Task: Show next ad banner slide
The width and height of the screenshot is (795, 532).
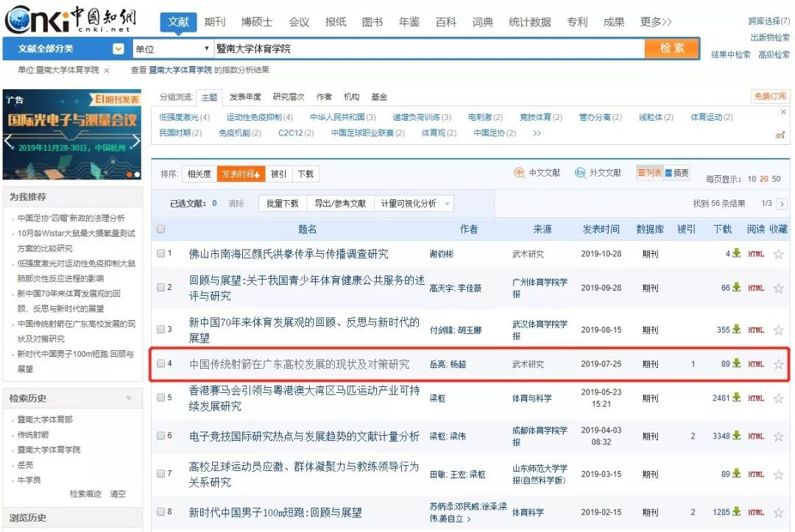Action: (136, 141)
